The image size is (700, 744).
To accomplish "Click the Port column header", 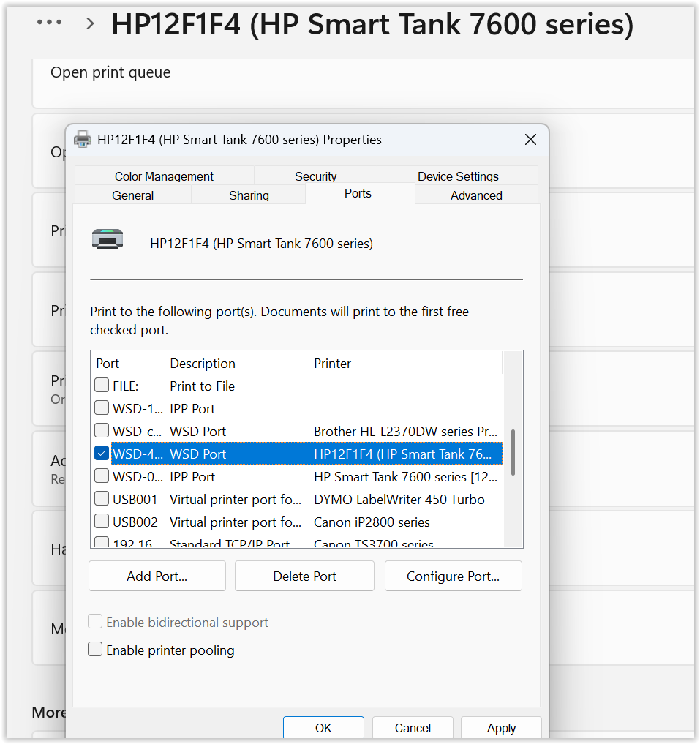I will (x=128, y=364).
